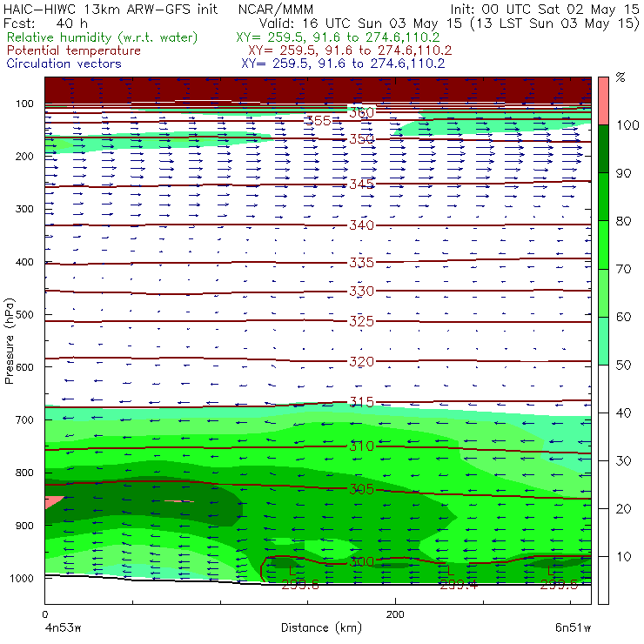
Task: Click the 700 pressure axis tick
Action: coord(24,420)
